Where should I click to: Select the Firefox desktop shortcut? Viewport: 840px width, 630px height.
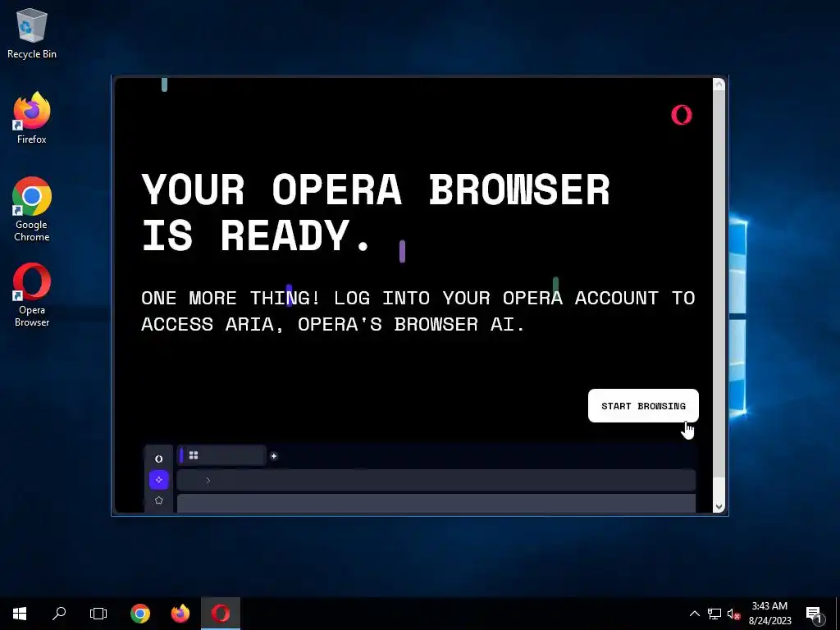[x=32, y=118]
